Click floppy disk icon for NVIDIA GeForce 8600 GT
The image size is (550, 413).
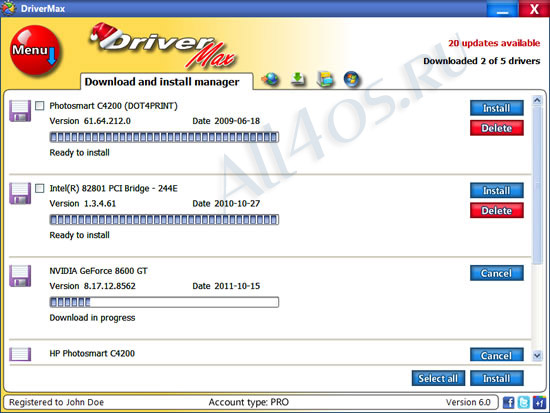(20, 276)
